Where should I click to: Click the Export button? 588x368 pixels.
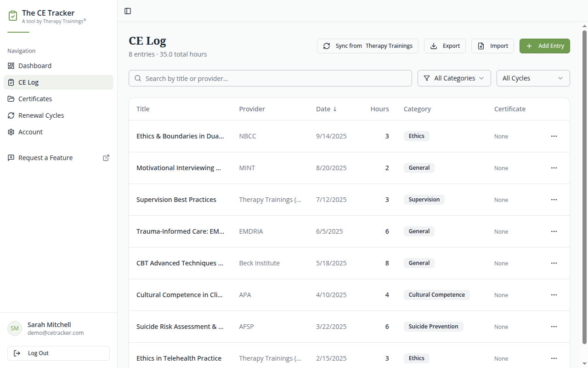[x=445, y=46]
